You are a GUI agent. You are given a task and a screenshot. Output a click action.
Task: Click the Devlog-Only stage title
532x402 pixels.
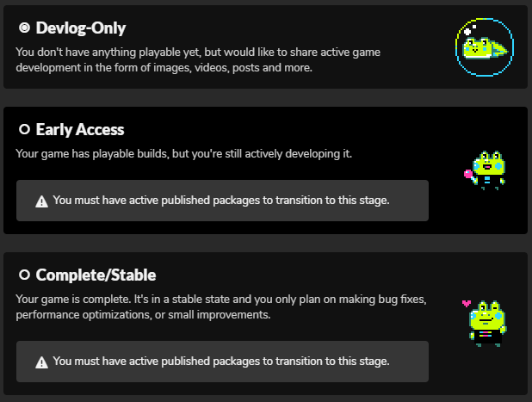pos(81,28)
